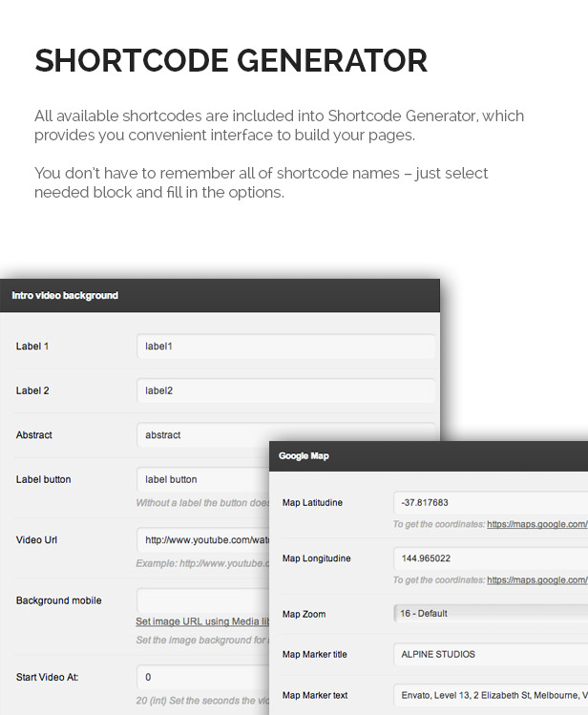
Task: Click the Label button text field
Action: pyautogui.click(x=202, y=479)
